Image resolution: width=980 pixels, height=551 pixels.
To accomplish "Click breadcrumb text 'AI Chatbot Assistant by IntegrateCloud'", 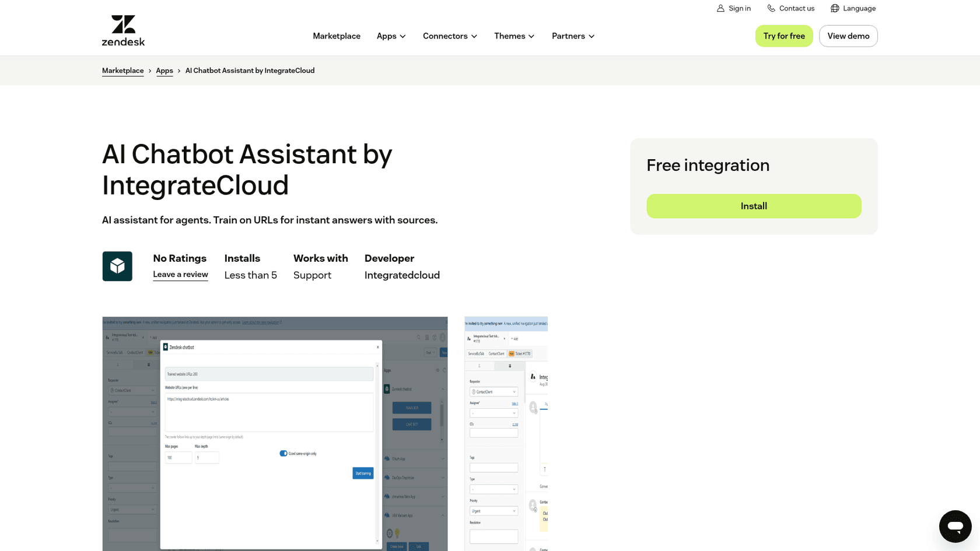I will 250,71.
